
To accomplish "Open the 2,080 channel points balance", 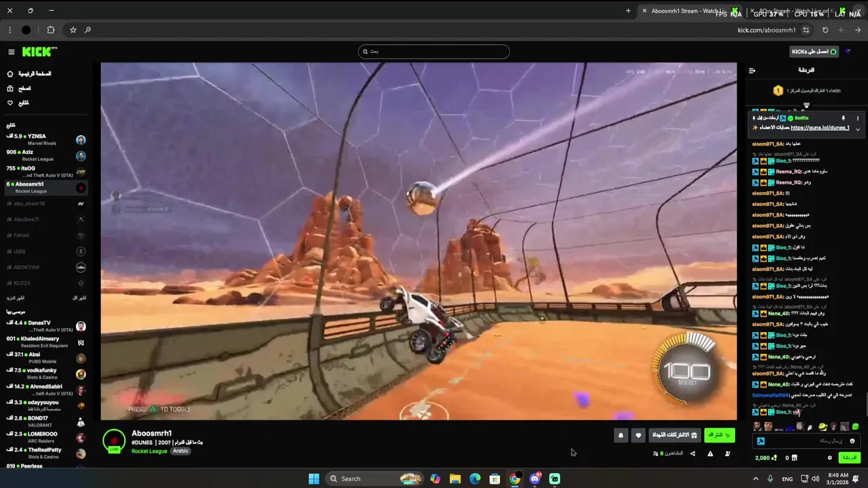I will coord(766,458).
